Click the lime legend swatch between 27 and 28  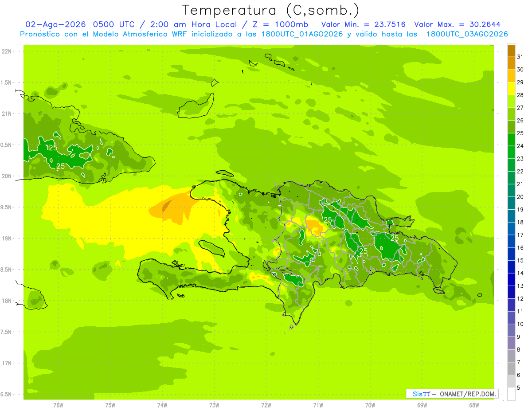(511, 102)
